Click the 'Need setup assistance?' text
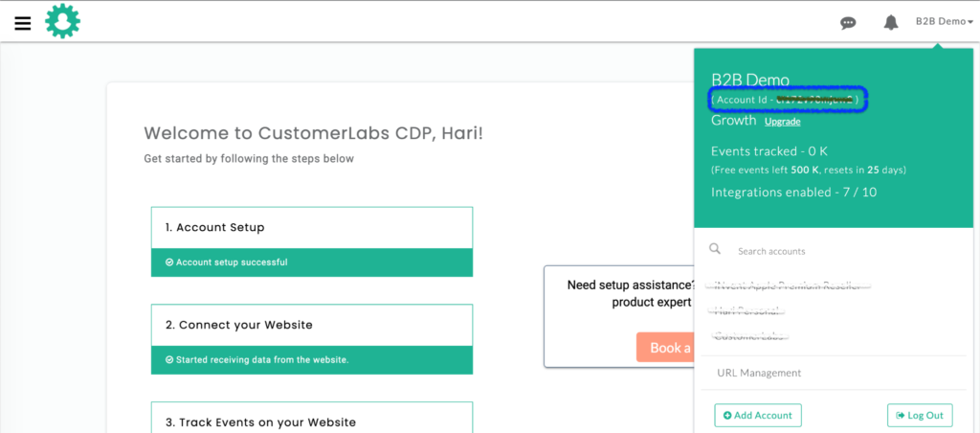Viewport: 980px width, 433px height. point(631,285)
